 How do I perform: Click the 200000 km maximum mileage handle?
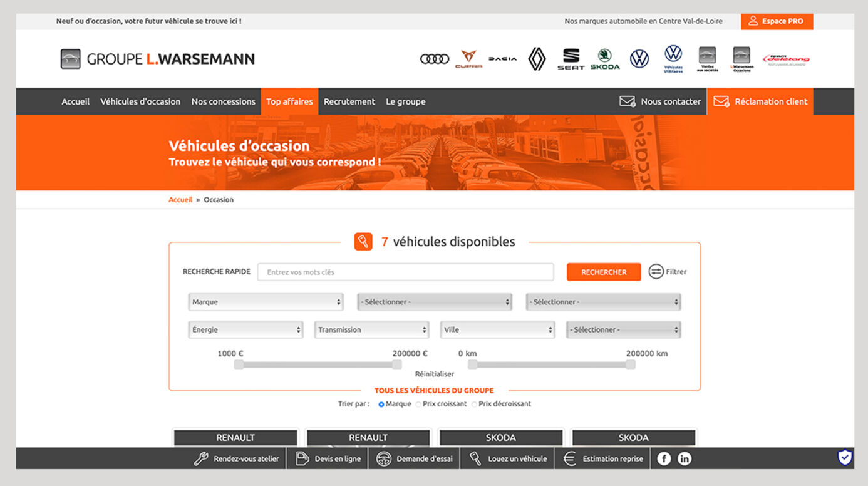(630, 364)
